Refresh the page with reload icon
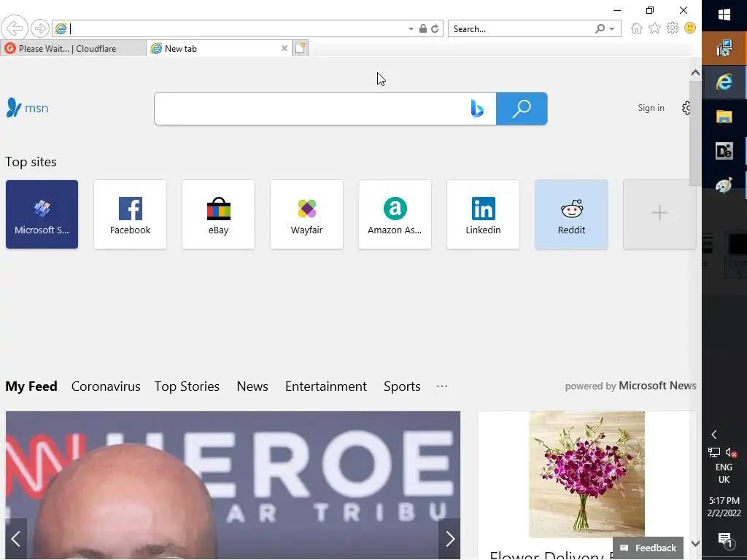This screenshot has height=560, width=747. [435, 28]
